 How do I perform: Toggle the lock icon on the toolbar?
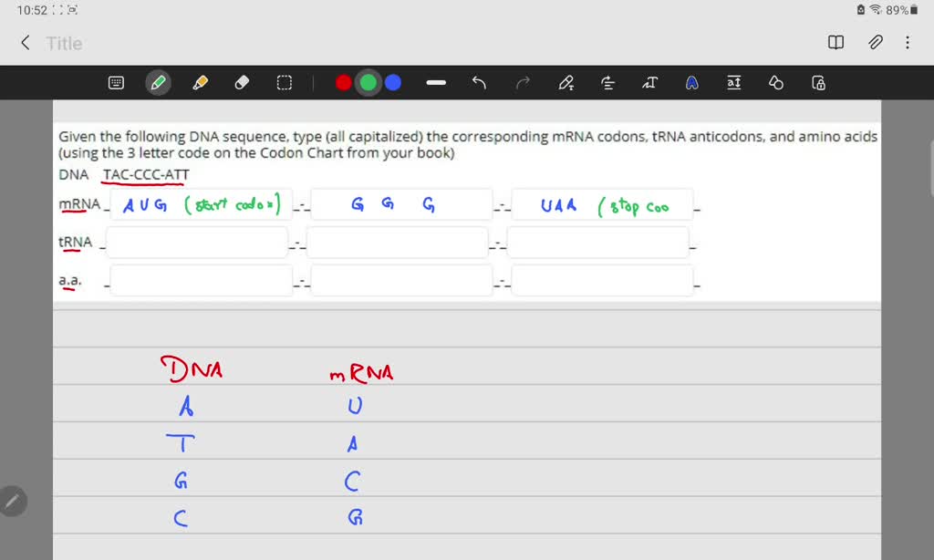point(818,82)
